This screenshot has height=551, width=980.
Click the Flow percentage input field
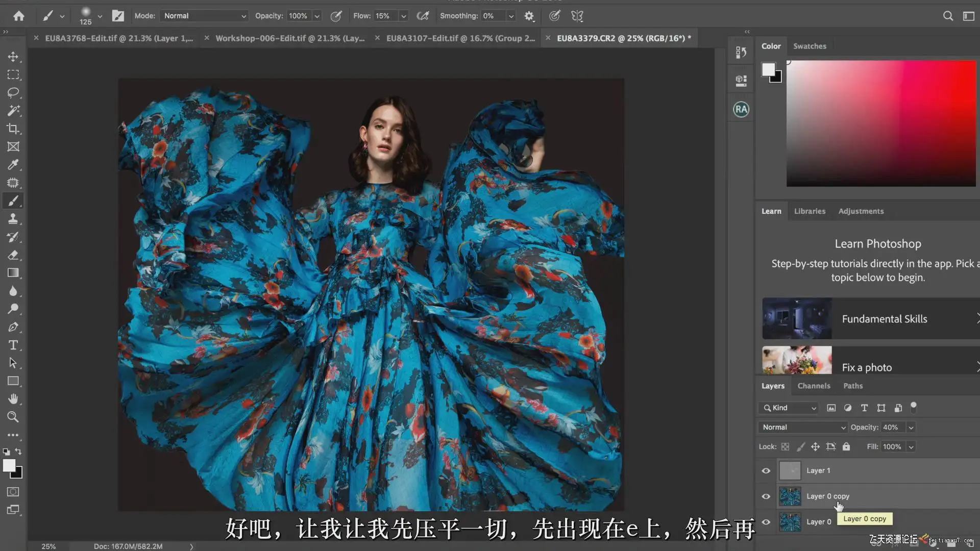[x=385, y=16]
